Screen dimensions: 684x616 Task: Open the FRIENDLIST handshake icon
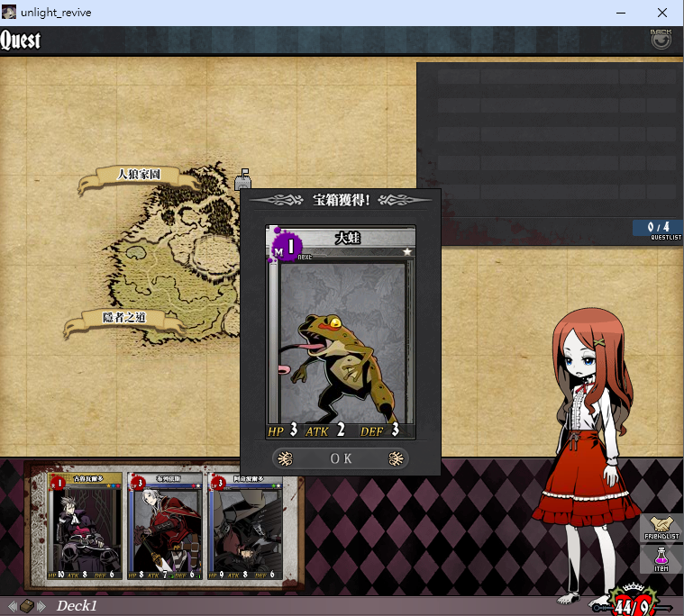coord(661,528)
